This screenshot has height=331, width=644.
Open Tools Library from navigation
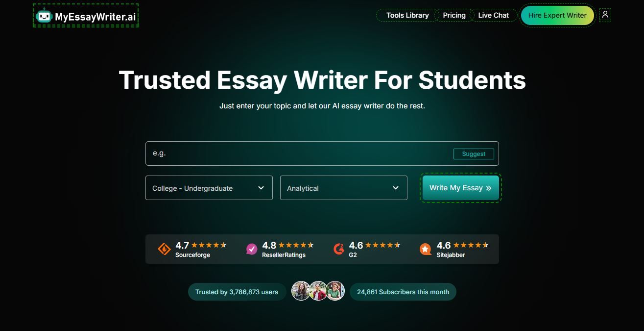407,15
